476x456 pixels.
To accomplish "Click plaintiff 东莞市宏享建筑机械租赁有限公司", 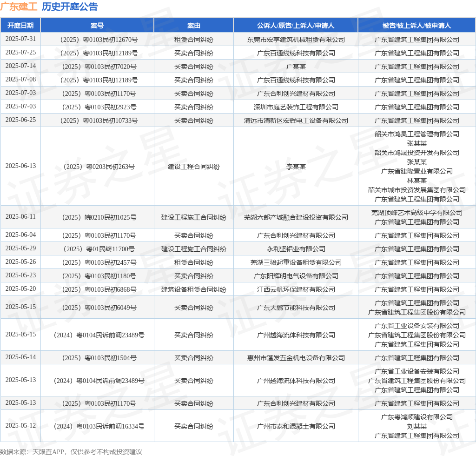I will click(x=296, y=40).
